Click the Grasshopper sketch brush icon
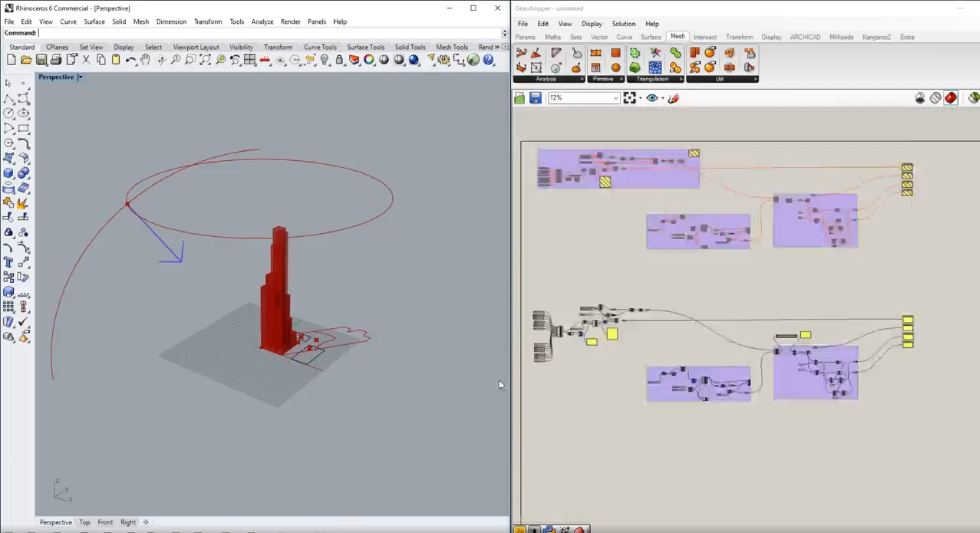 pyautogui.click(x=673, y=98)
